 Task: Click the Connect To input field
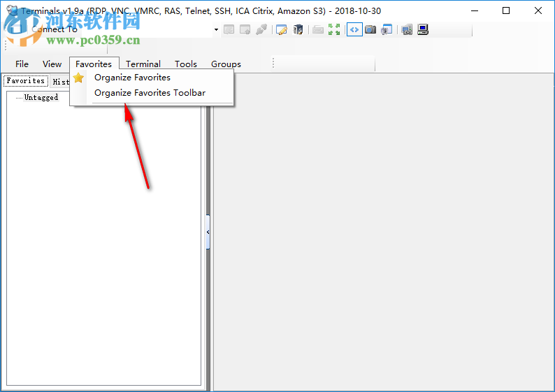coord(147,30)
